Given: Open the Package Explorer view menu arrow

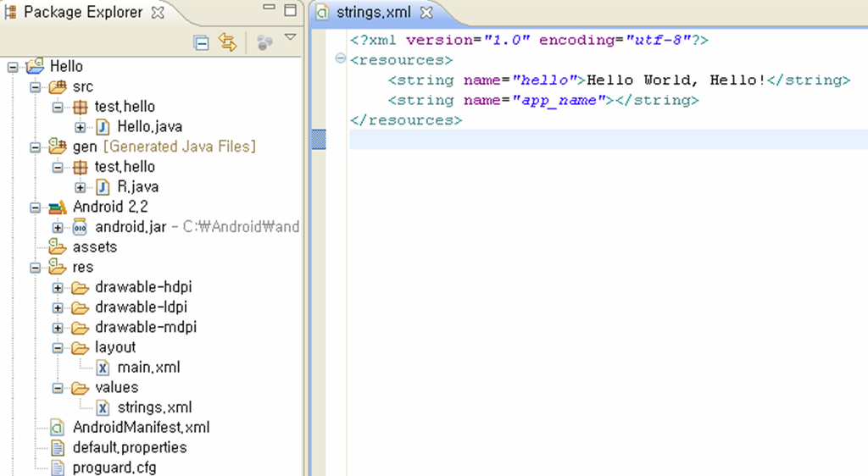Looking at the screenshot, I should click(x=290, y=38).
